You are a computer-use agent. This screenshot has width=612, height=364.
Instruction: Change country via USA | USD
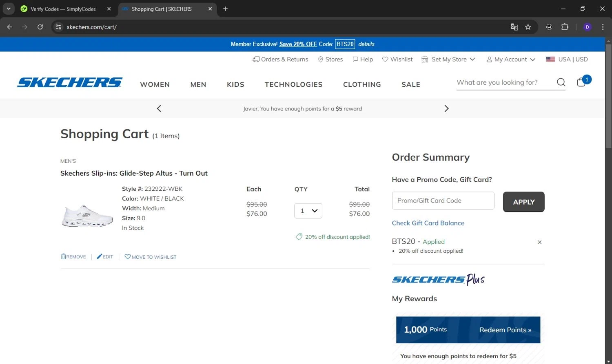click(567, 60)
